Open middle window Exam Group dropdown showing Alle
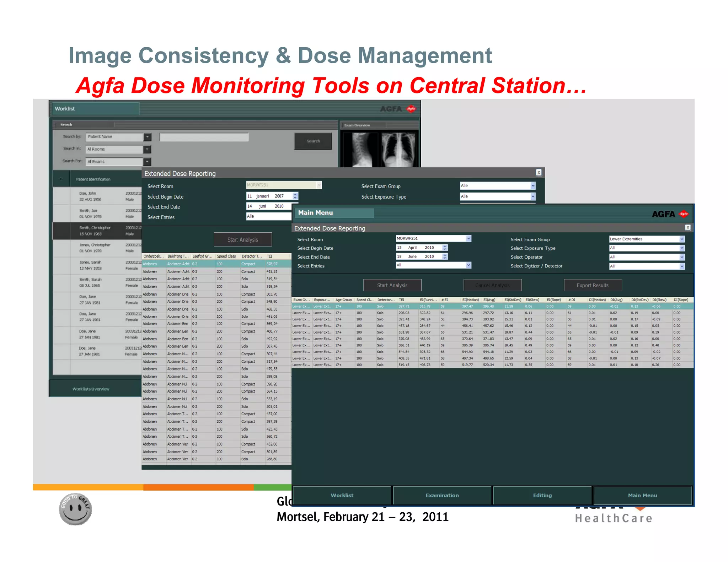The image size is (728, 562). click(498, 186)
